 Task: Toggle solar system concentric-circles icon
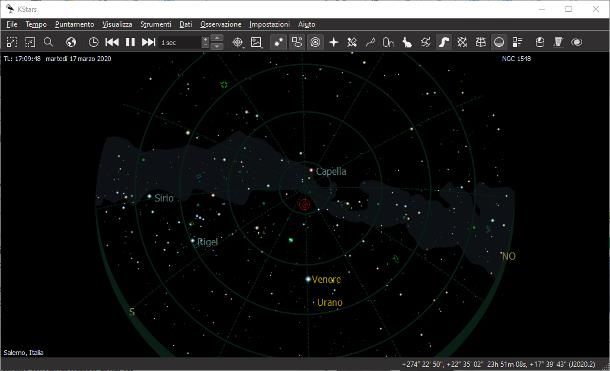[315, 42]
